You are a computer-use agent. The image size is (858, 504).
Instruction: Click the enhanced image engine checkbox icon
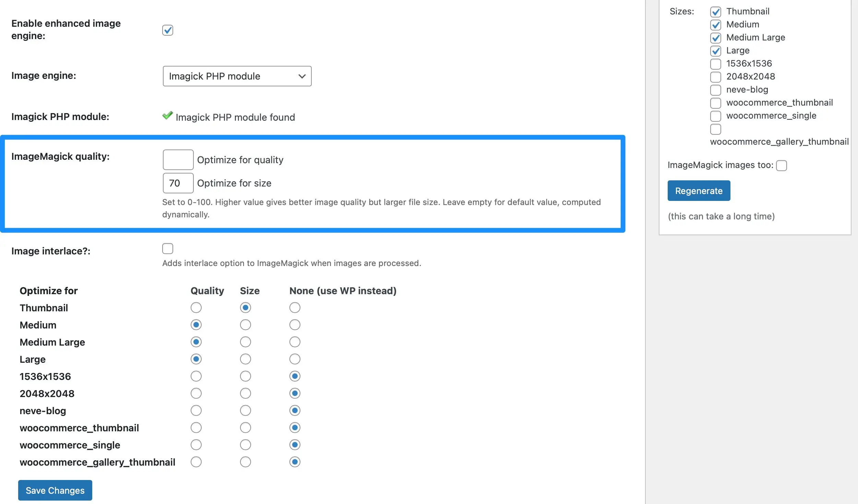click(167, 29)
